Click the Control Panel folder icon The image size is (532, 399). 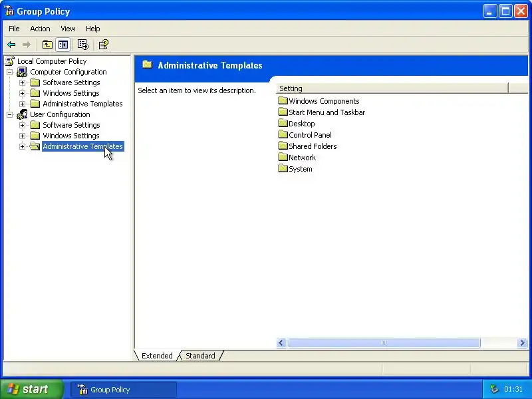[283, 134]
